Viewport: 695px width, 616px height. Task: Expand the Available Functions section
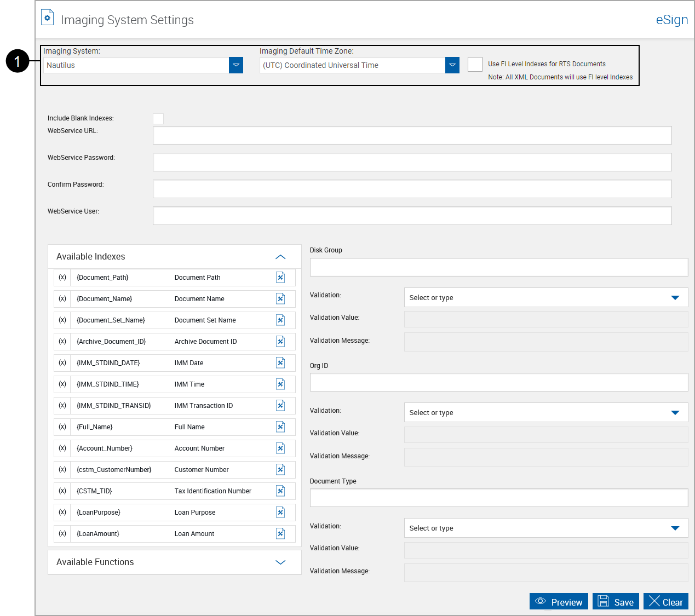(280, 562)
